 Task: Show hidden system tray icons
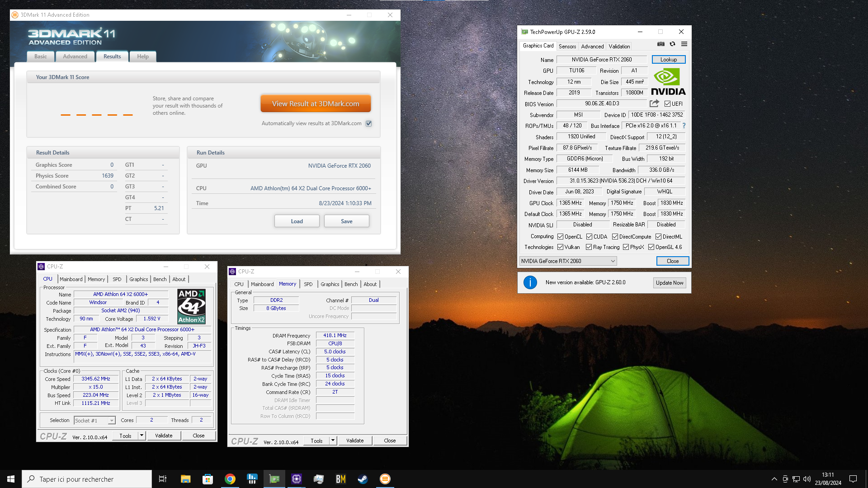774,479
